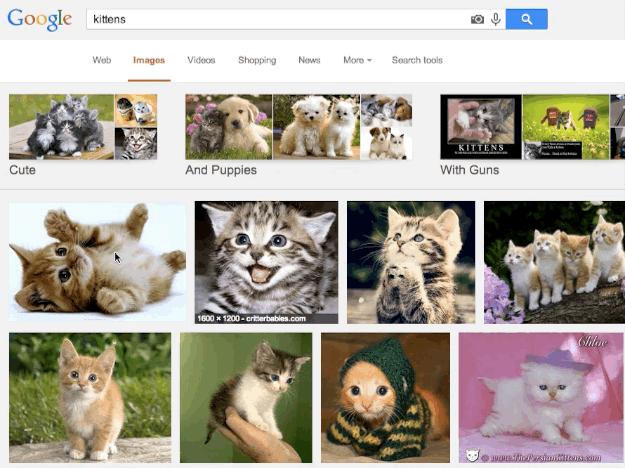Screen dimensions: 625x468
Task: Open the critterbabies.com kitten image
Action: (266, 262)
